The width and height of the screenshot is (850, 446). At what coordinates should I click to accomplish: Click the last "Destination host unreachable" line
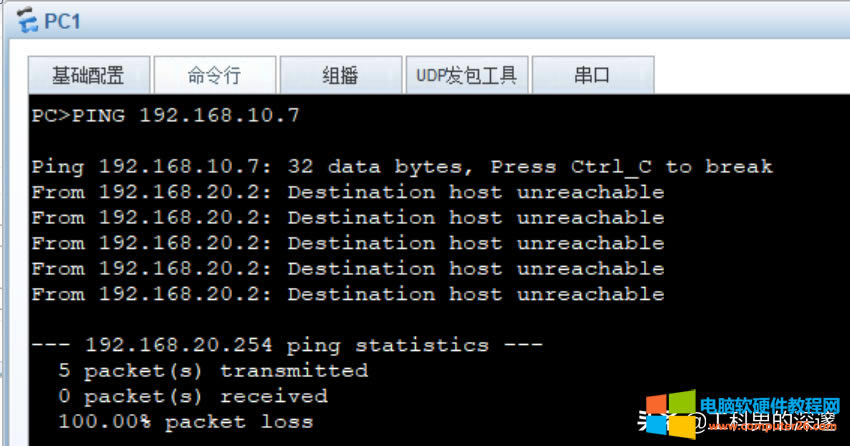(347, 294)
